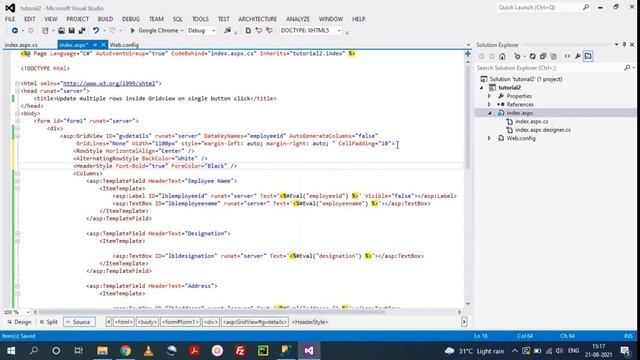Click the Refresh icon in Solution Explorer
This screenshot has height=360, width=640.
(533, 56)
